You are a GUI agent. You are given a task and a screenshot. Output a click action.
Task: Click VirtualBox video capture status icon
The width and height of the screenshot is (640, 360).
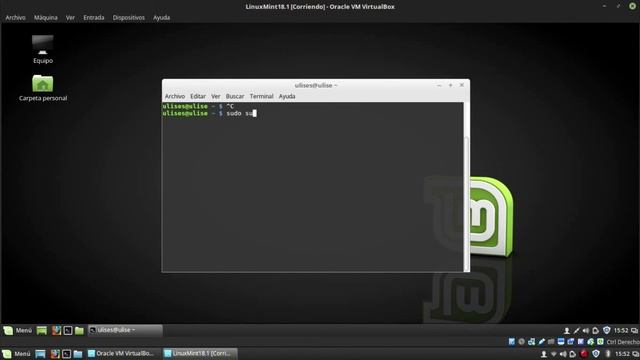571,341
